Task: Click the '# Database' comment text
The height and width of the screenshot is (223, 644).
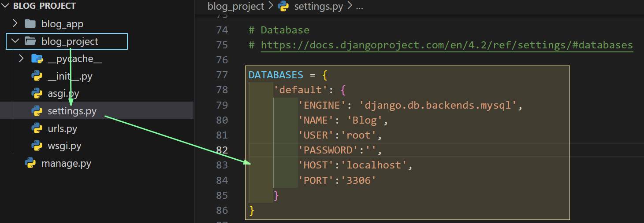Action: pyautogui.click(x=279, y=30)
